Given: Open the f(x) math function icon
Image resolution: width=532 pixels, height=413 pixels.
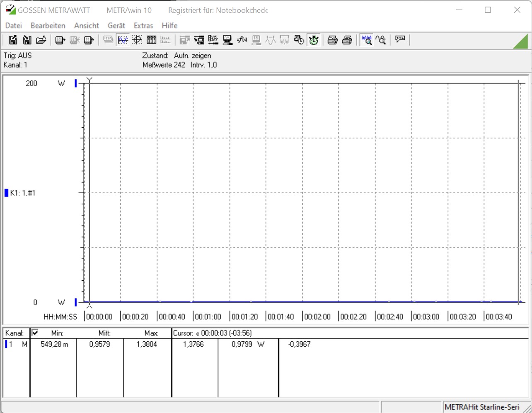Looking at the screenshot, I should point(242,40).
